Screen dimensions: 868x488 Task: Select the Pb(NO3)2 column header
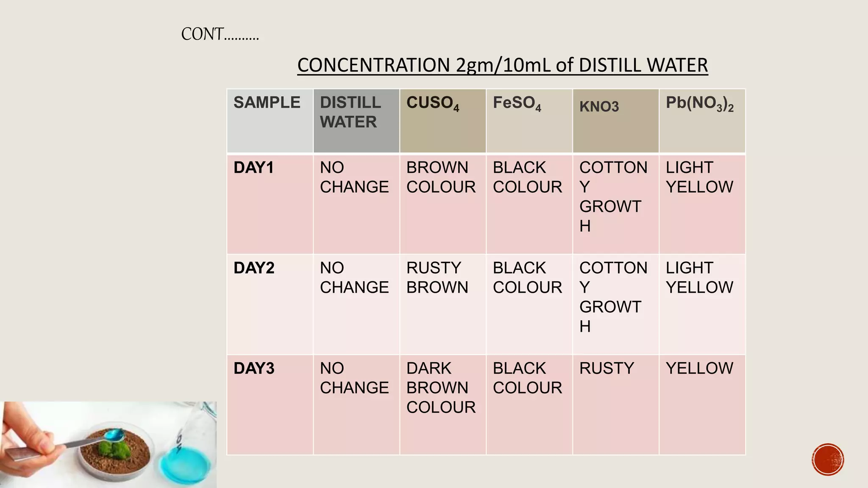[702, 121]
